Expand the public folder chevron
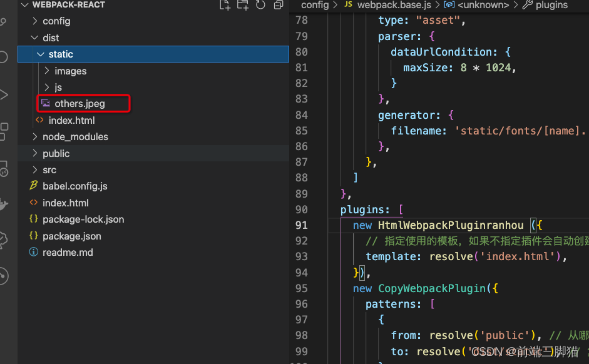This screenshot has width=589, height=364. coord(35,153)
